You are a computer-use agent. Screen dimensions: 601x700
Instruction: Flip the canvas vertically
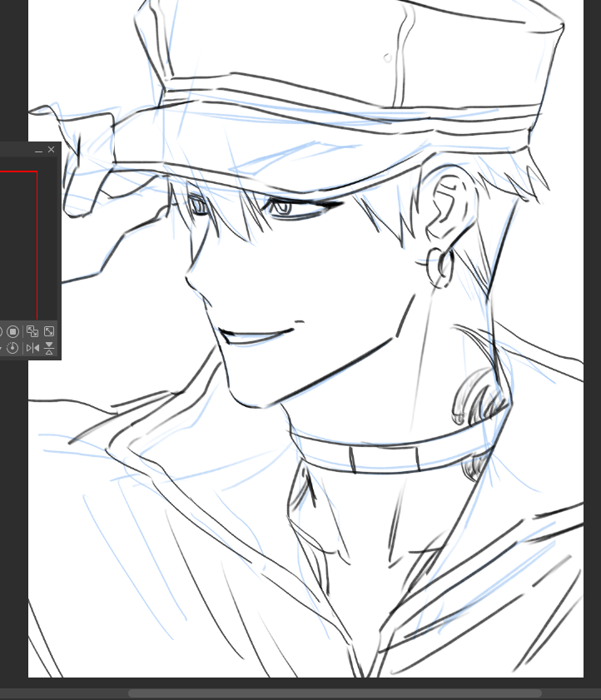click(49, 348)
